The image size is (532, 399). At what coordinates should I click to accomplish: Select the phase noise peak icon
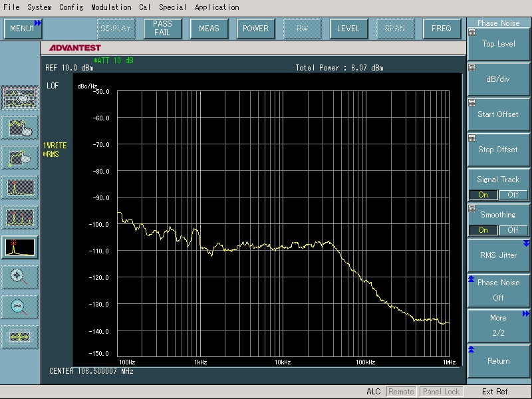[20, 247]
